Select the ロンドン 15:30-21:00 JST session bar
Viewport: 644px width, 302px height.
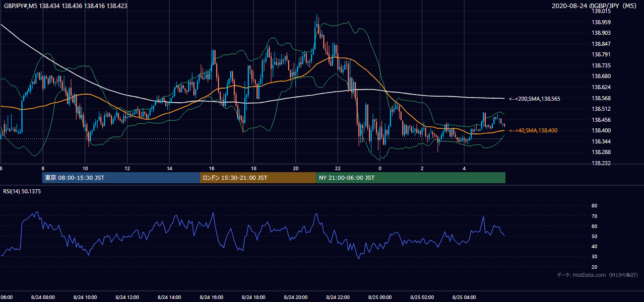point(258,178)
